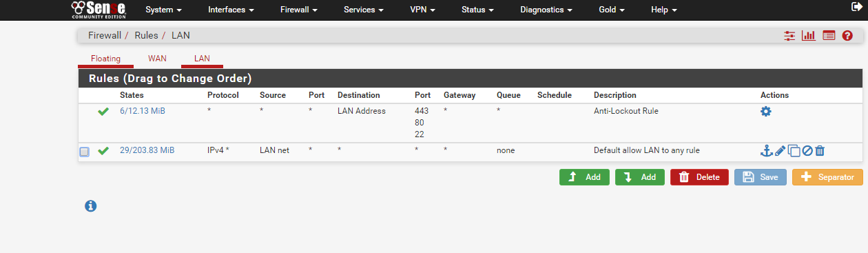Image resolution: width=868 pixels, height=253 pixels.
Task: Click the orange Separator button
Action: point(827,177)
